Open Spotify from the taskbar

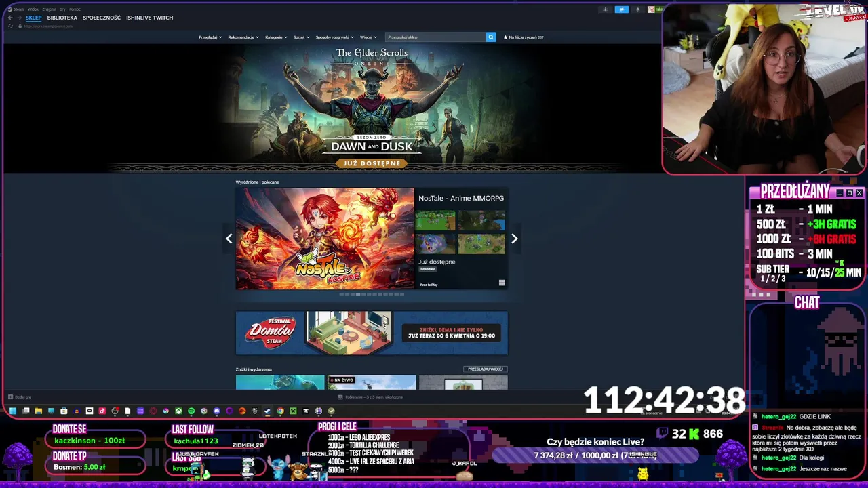tap(191, 411)
